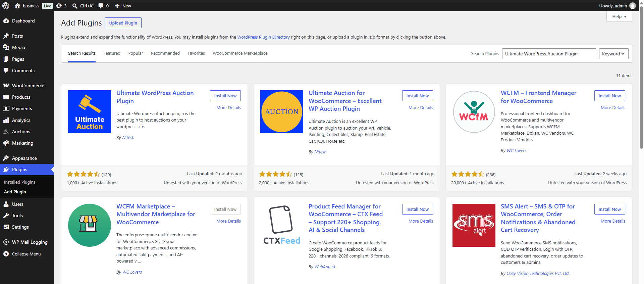644x284 pixels.
Task: Install Ultimate Auction for WooCommerce plugin
Action: pyautogui.click(x=418, y=96)
